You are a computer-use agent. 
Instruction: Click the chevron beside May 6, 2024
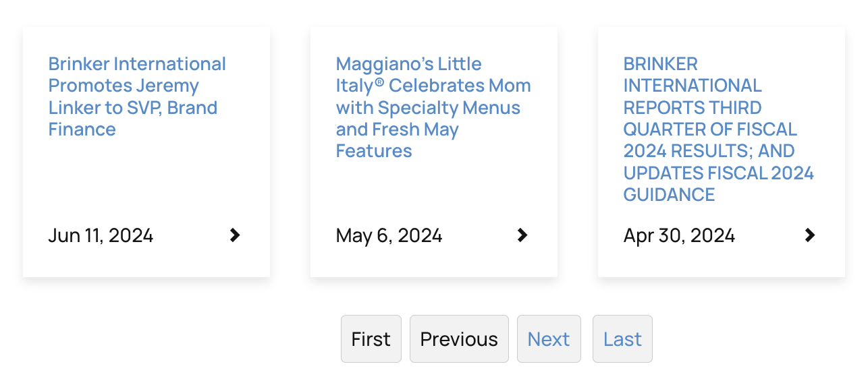click(522, 235)
